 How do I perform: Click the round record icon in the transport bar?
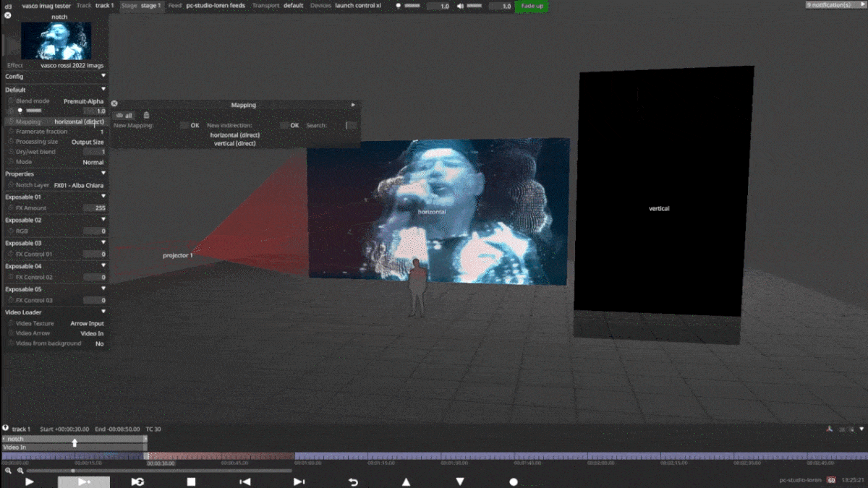click(x=514, y=481)
